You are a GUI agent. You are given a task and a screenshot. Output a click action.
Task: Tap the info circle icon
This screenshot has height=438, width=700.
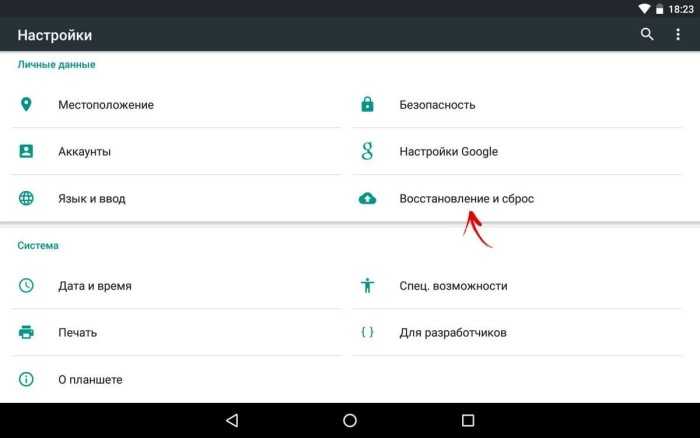point(26,380)
